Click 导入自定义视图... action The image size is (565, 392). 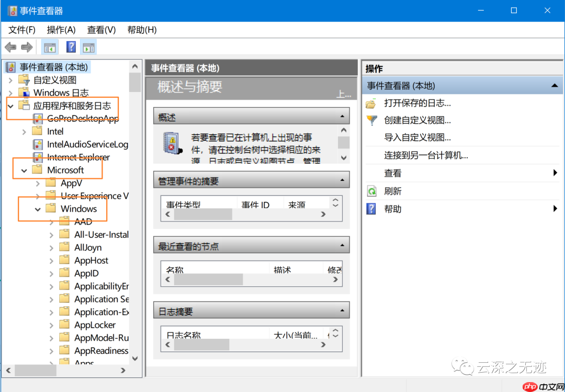point(417,137)
